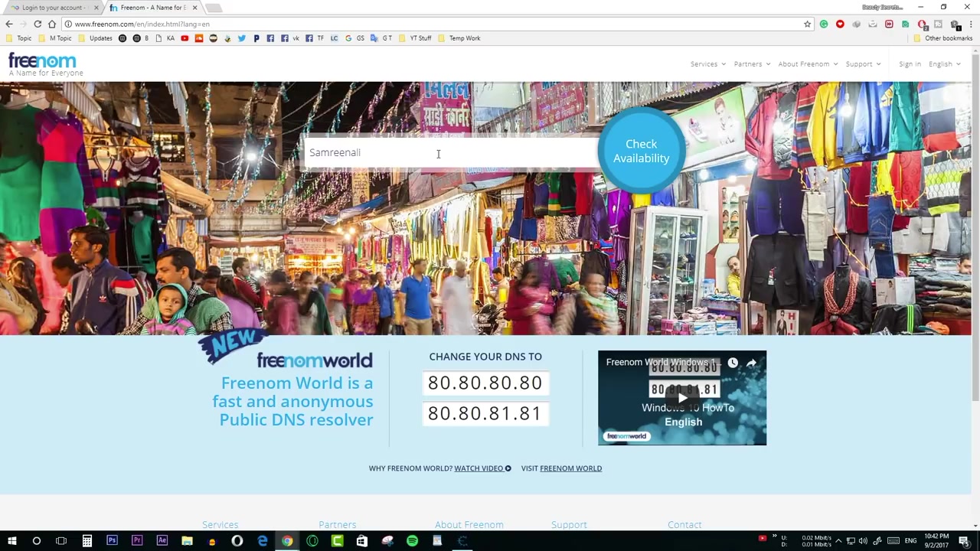The image size is (980, 551).
Task: Click Sign in link
Action: pyautogui.click(x=910, y=64)
